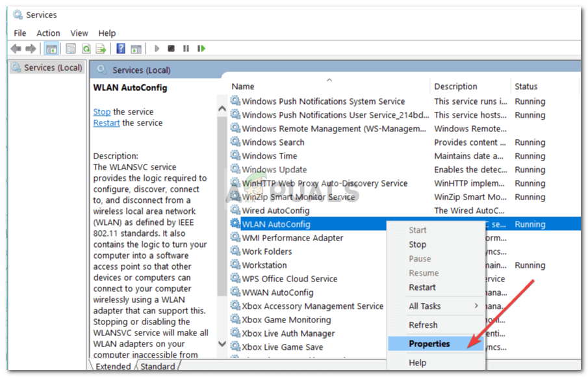Open Properties via the toolbar icon
The height and width of the screenshot is (377, 588).
point(70,47)
